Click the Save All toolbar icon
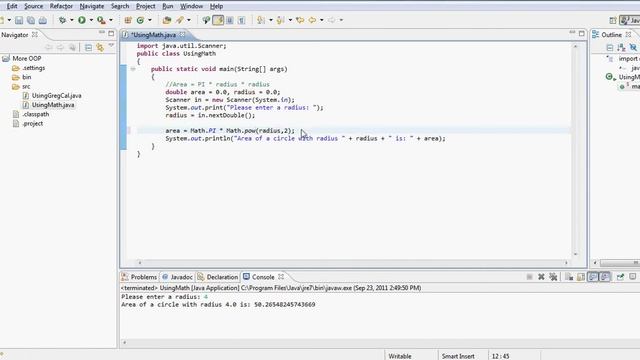 tap(31, 20)
